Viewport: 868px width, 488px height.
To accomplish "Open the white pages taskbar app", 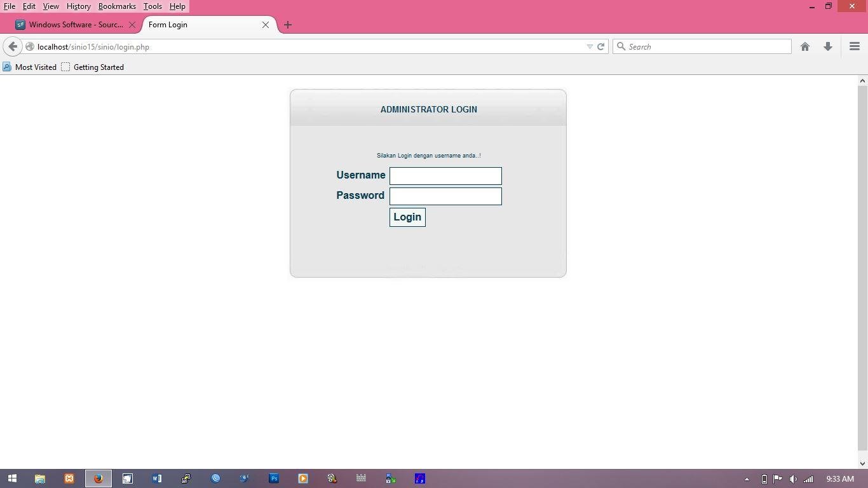I will point(128,478).
